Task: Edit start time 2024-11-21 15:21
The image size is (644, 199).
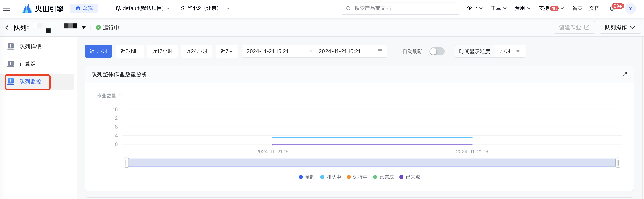Action: 267,51
